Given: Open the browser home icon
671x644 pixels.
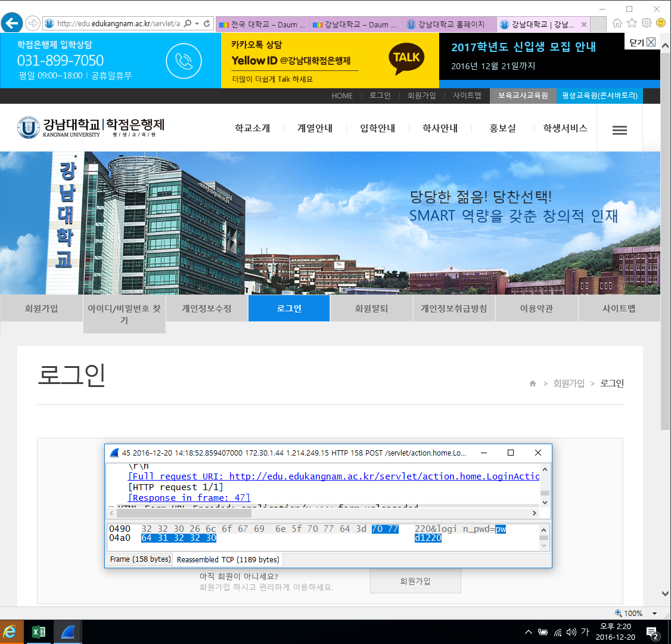Looking at the screenshot, I should click(617, 23).
